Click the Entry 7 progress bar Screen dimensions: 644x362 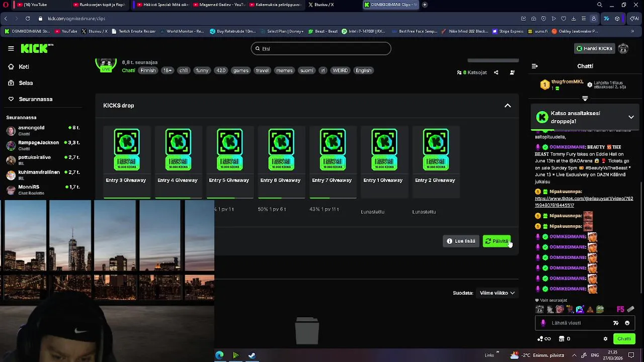coord(332,198)
